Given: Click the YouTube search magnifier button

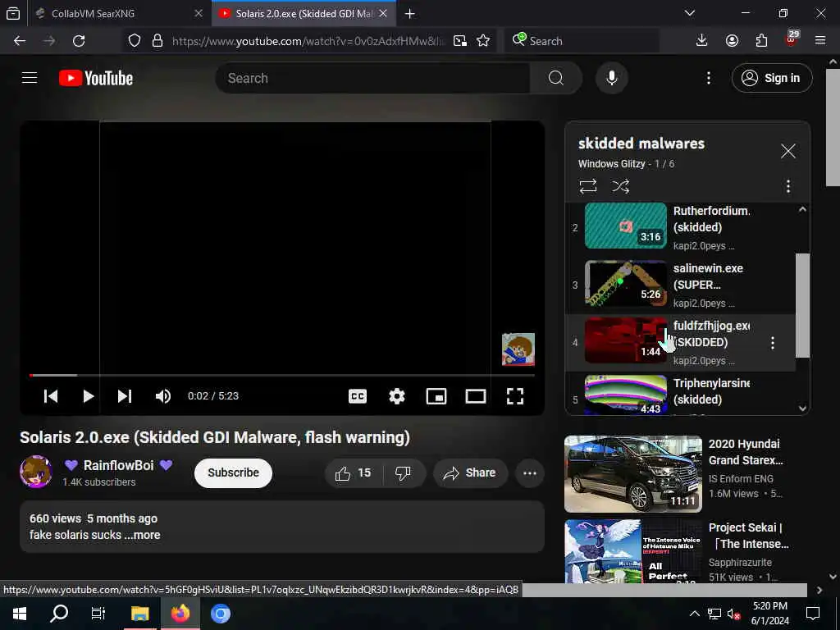Looking at the screenshot, I should (x=556, y=78).
